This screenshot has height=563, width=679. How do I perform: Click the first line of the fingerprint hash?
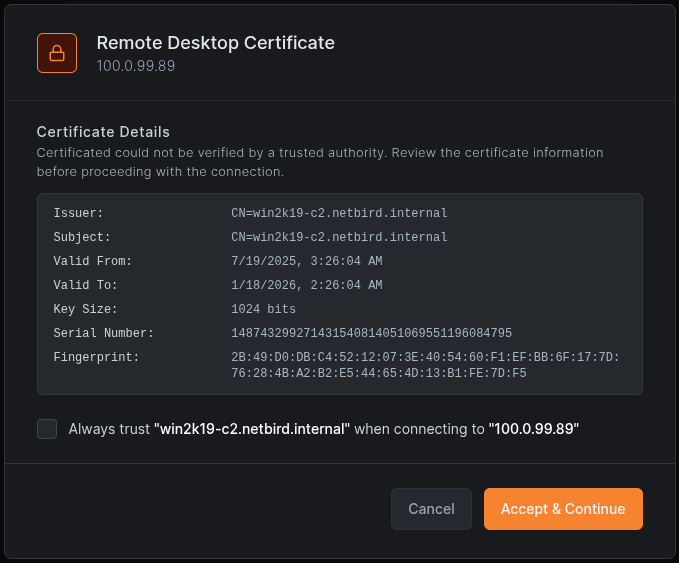click(425, 357)
